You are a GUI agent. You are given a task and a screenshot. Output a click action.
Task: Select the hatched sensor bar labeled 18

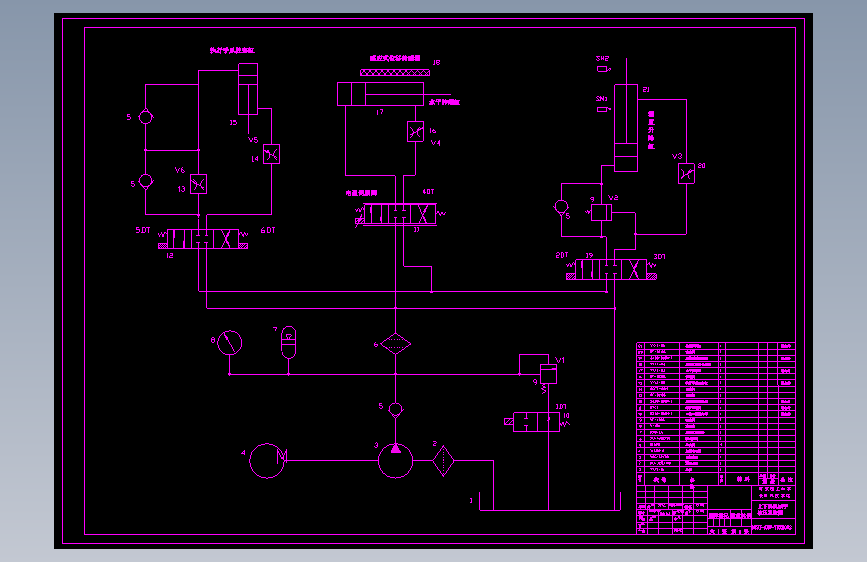pos(395,72)
